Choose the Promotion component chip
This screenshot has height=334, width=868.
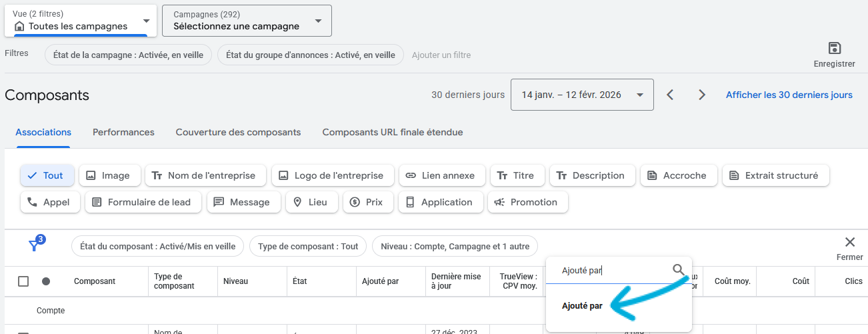[x=527, y=202]
